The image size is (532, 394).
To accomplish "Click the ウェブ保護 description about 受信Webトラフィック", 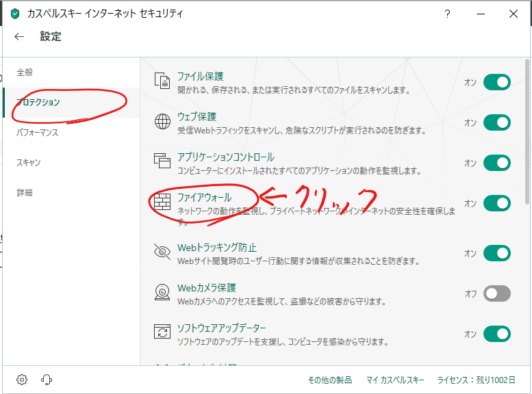I will [302, 131].
